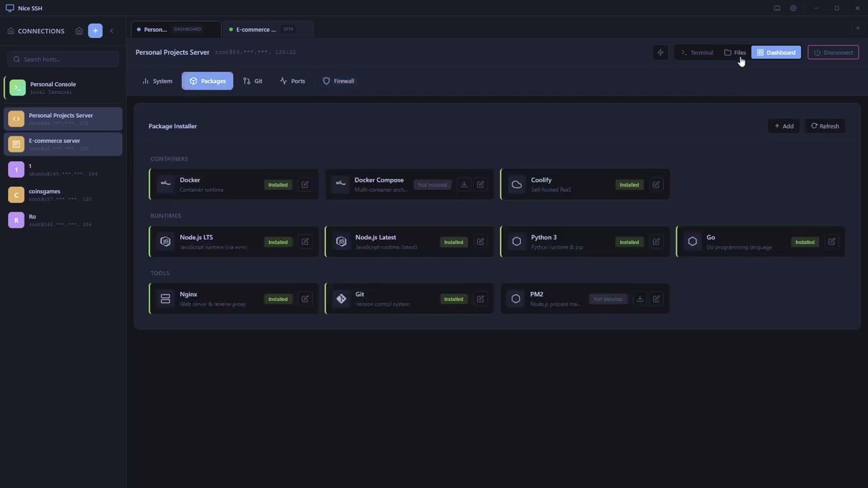
Task: Install PM2 via download icon
Action: coord(639,299)
